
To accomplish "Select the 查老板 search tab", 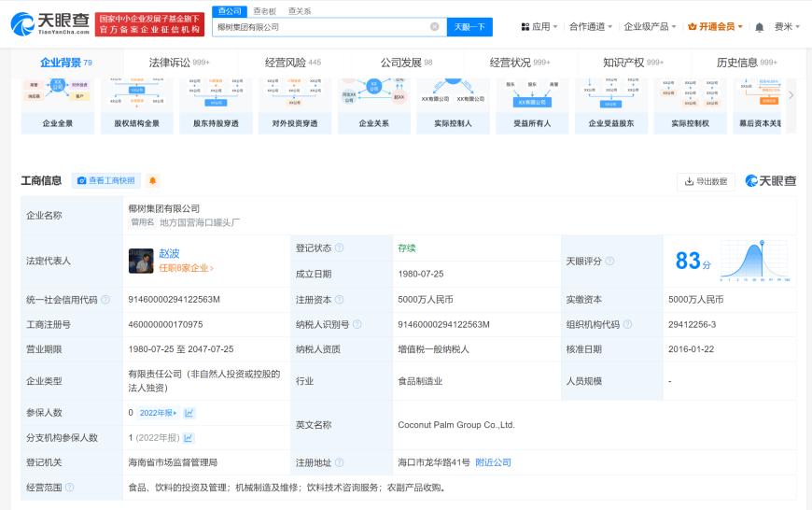I will tap(265, 11).
